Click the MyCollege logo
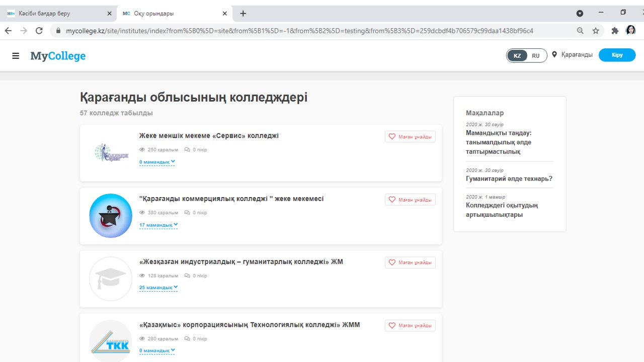This screenshot has height=362, width=644. pyautogui.click(x=58, y=56)
